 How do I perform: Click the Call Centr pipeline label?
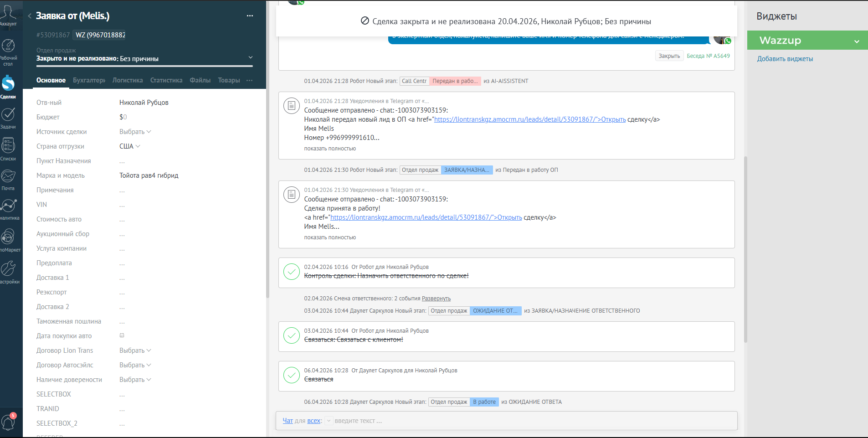pos(414,81)
